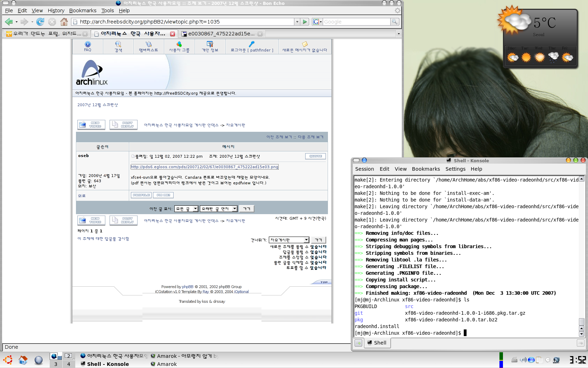Click the Arch Linux logo
Viewport: 588px width, 368px height.
pos(92,73)
